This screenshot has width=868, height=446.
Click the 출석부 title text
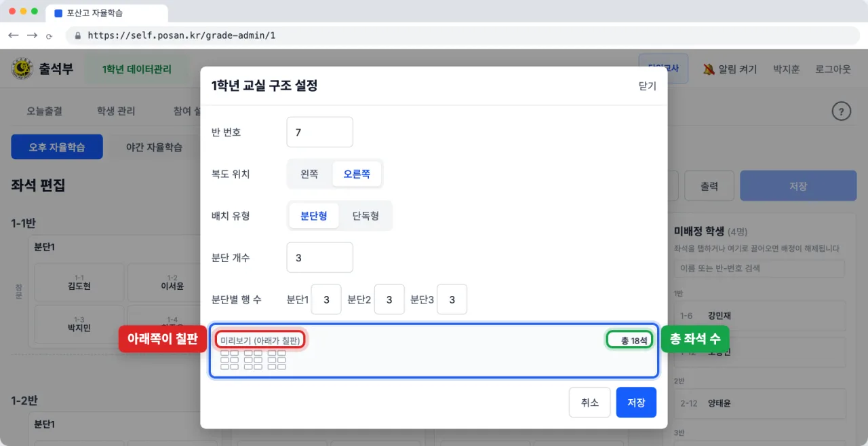pos(56,69)
